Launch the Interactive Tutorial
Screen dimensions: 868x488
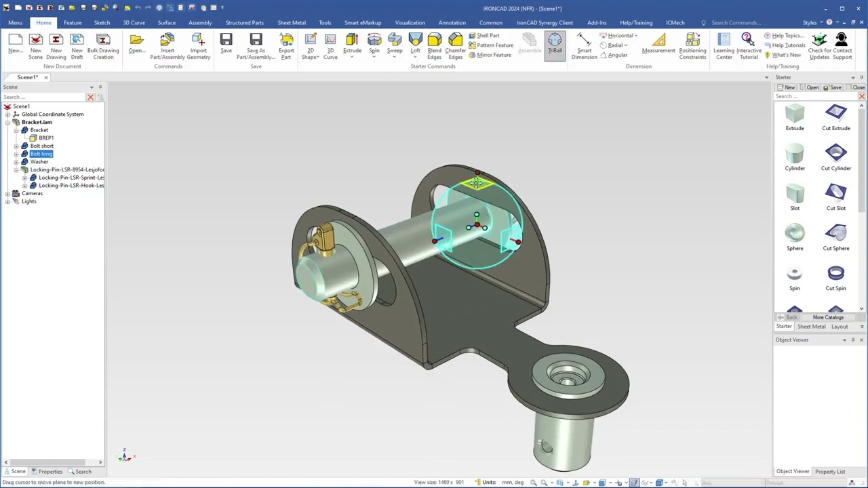pyautogui.click(x=749, y=46)
